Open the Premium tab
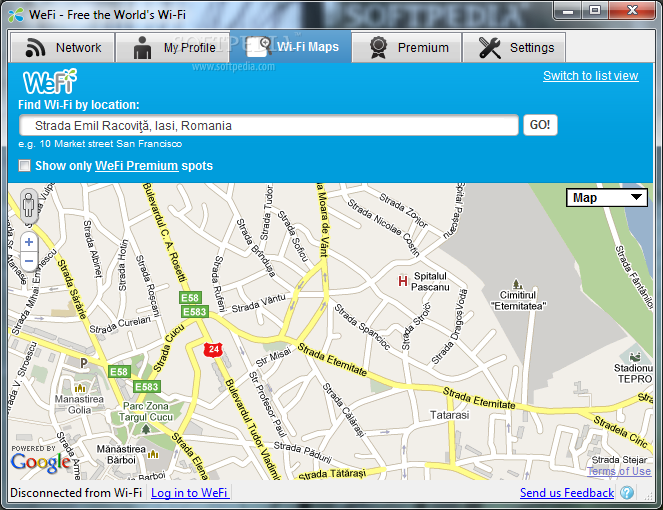 [407, 47]
